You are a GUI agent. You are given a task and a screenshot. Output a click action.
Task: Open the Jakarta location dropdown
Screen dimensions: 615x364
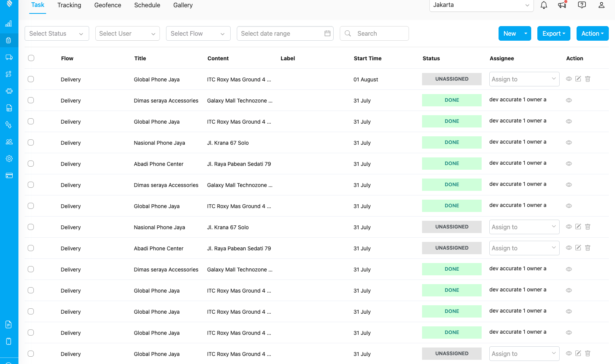click(x=481, y=5)
